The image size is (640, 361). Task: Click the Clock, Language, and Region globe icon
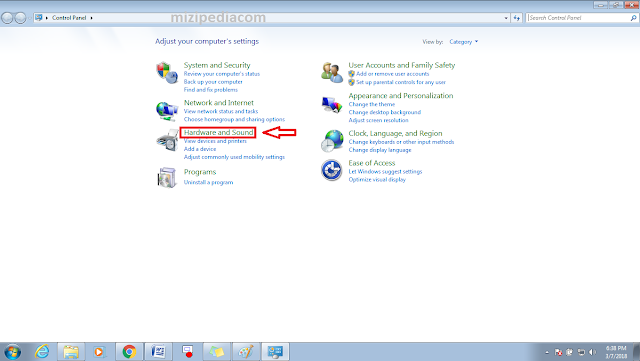(332, 141)
